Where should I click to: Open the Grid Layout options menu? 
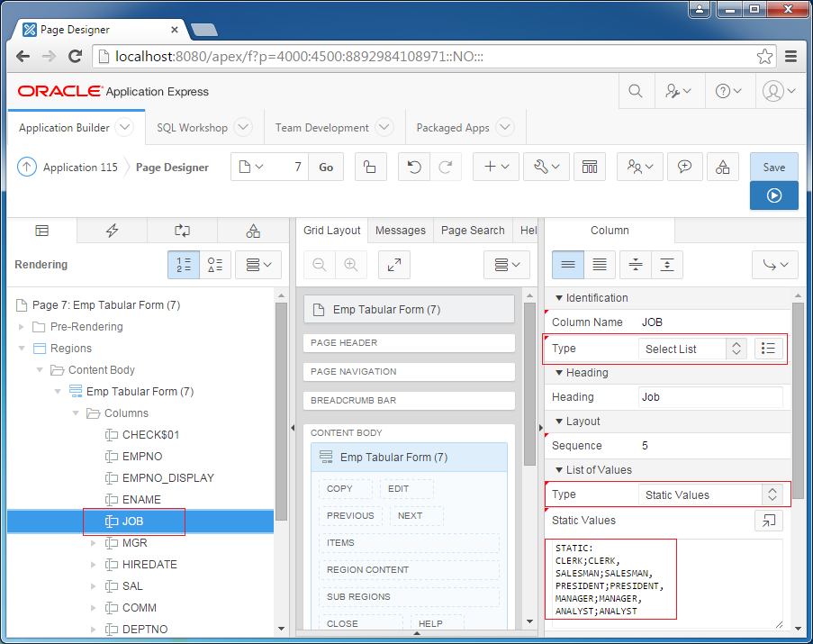tap(507, 265)
